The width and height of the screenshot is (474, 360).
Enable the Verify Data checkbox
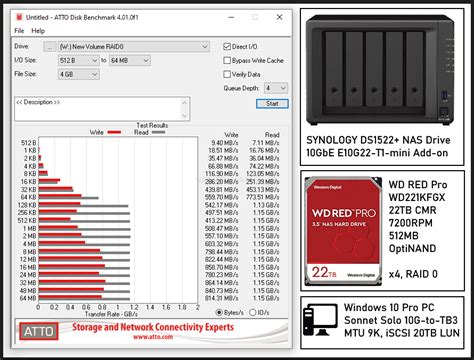(227, 74)
